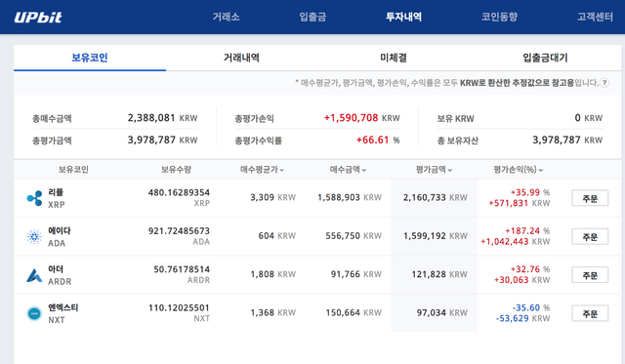Viewport: 625px width, 364px height.
Task: Click the 총평가금액 value 3,978,787 on left
Action: coord(151,141)
